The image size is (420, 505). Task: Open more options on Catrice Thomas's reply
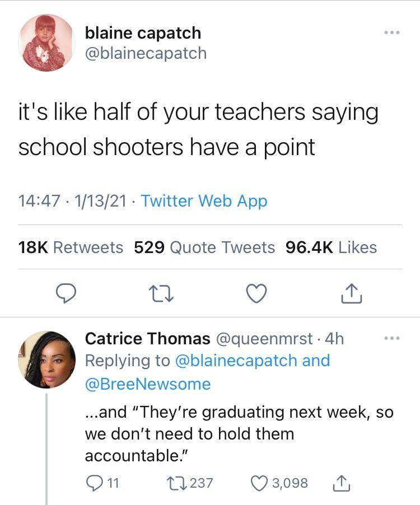tap(391, 339)
